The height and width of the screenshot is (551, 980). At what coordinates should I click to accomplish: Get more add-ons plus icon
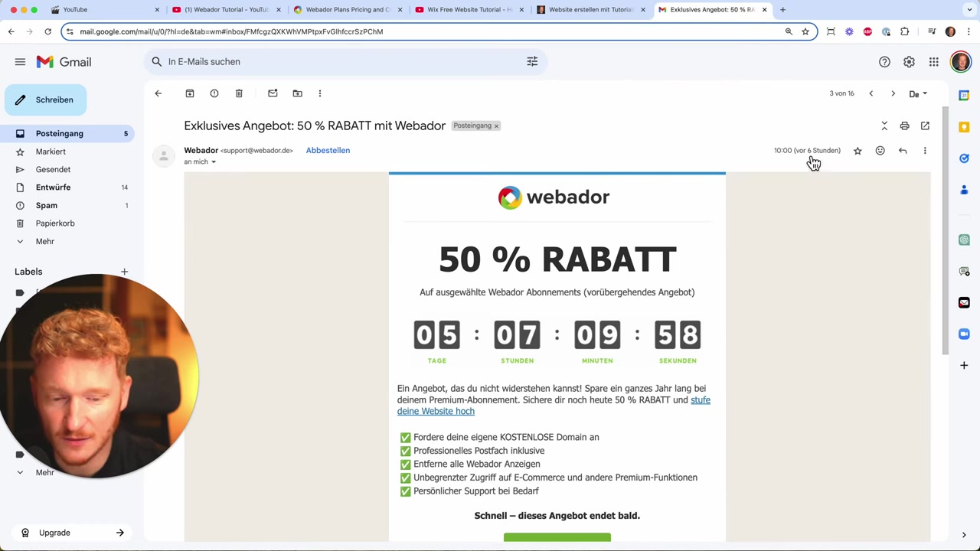tap(964, 365)
